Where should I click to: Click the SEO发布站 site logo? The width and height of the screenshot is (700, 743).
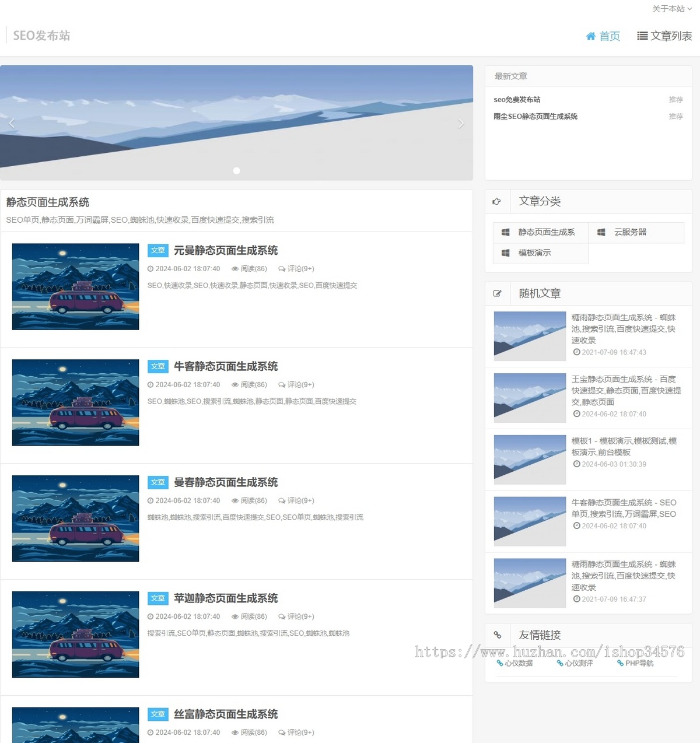pos(41,36)
